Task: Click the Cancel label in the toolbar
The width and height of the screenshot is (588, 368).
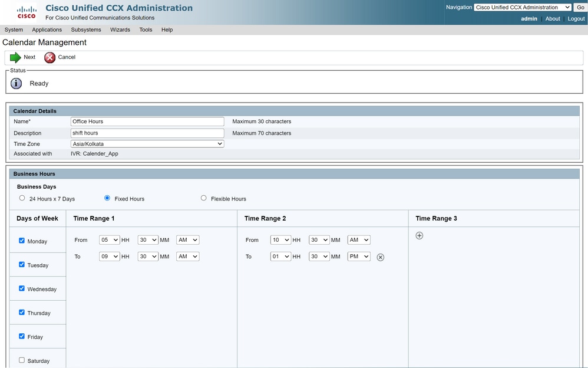Action: click(67, 57)
